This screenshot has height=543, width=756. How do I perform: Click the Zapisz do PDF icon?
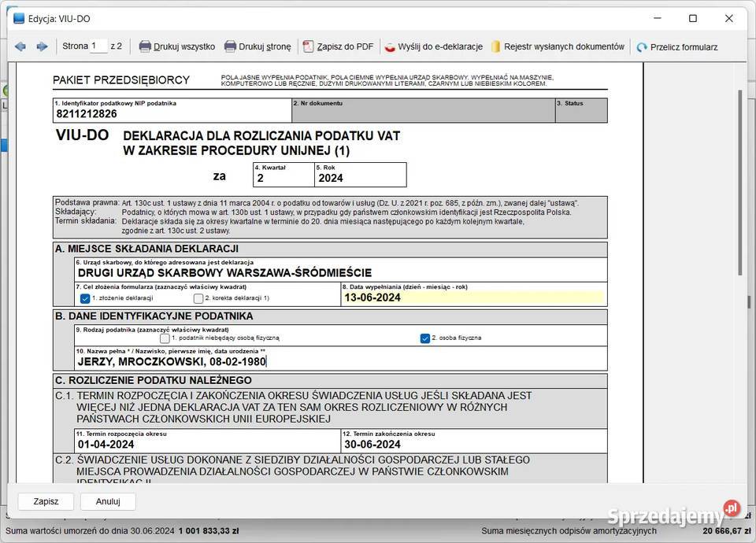[x=308, y=46]
